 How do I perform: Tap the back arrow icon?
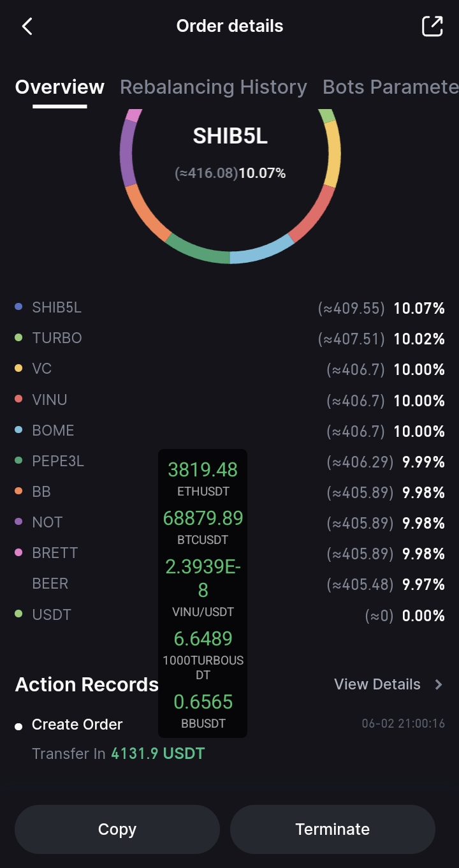[27, 26]
